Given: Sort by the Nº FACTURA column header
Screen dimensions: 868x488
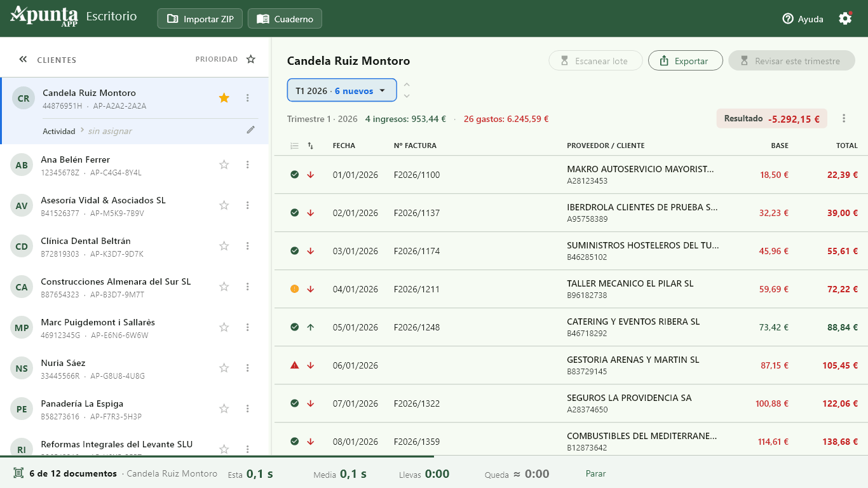Looking at the screenshot, I should pos(415,146).
